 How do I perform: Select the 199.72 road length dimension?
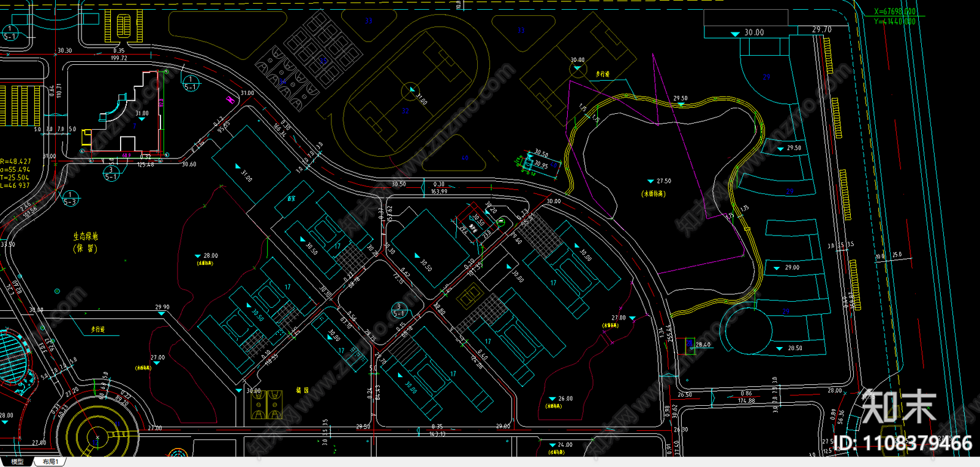(119, 58)
